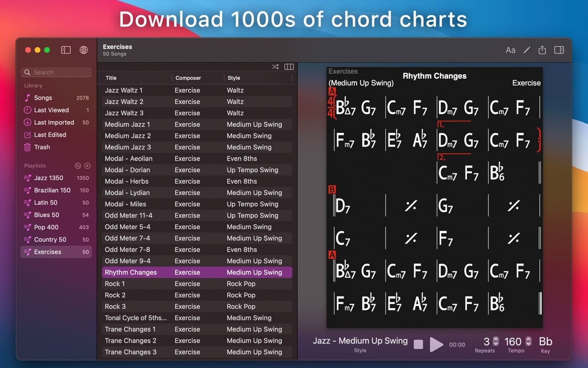This screenshot has height=368, width=588.
Task: Sort songs by the Composer column
Action: tap(188, 78)
